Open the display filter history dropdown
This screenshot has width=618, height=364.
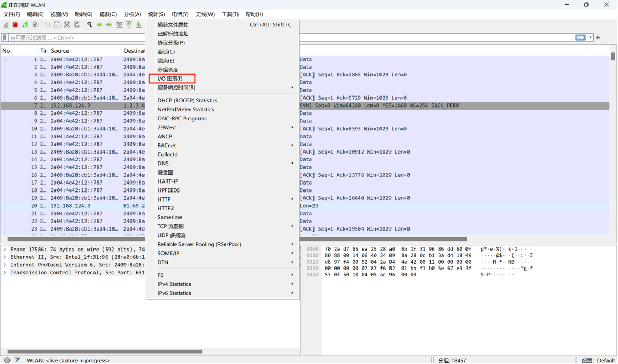591,37
